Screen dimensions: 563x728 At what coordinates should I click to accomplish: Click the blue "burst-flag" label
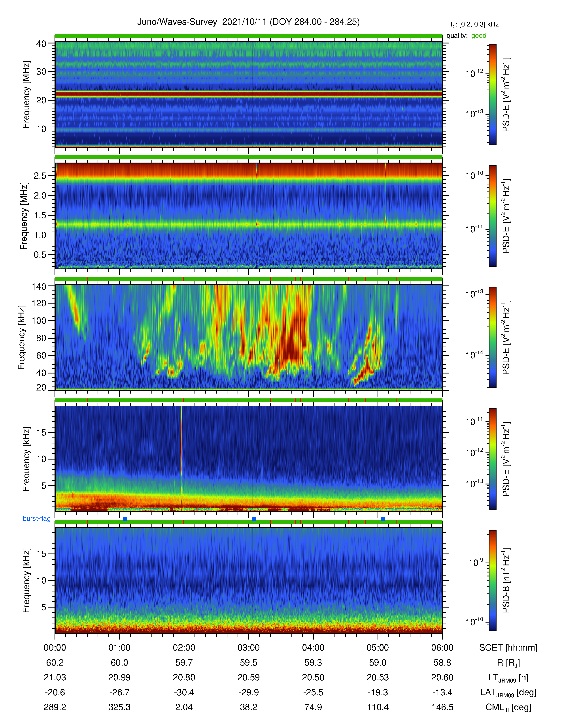click(x=37, y=518)
